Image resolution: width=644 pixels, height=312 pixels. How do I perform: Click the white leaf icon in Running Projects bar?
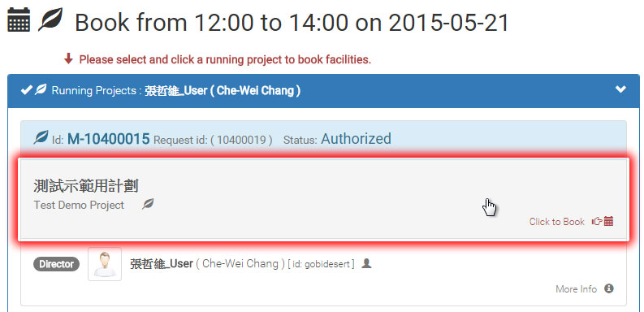coord(41,89)
